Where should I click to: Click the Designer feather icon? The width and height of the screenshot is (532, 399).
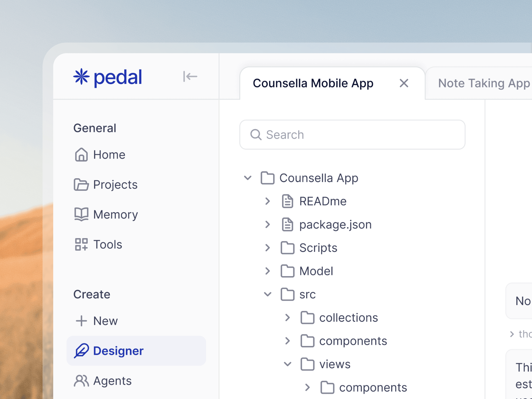[81, 351]
